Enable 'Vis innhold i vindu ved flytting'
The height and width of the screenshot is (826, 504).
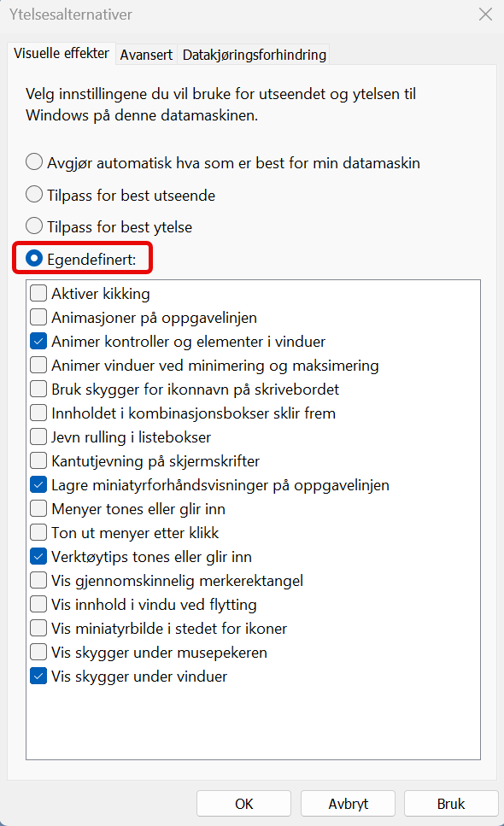(x=38, y=604)
